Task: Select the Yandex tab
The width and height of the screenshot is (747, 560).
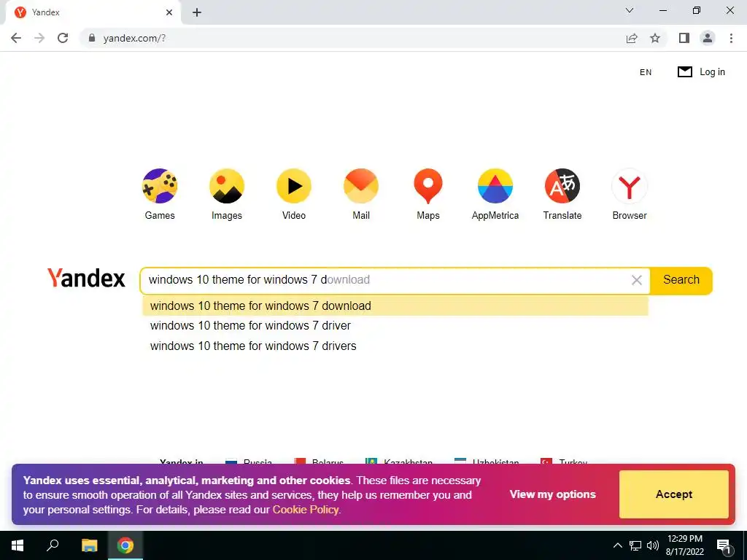Action: tap(93, 12)
